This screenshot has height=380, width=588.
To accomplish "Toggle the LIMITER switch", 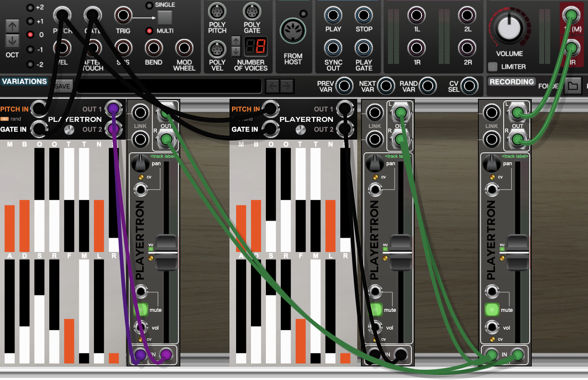I will coord(492,66).
